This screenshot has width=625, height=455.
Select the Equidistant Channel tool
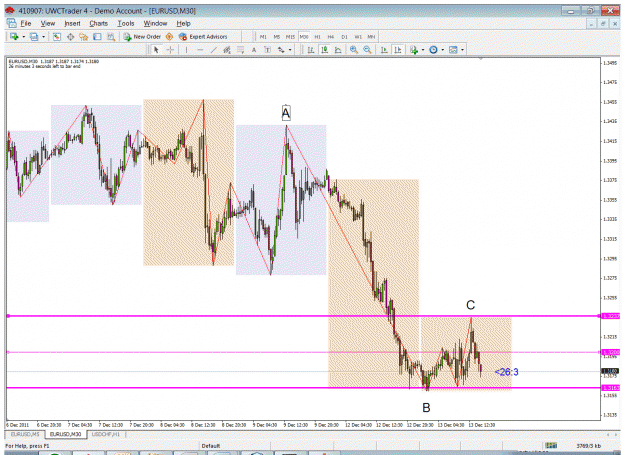click(227, 50)
